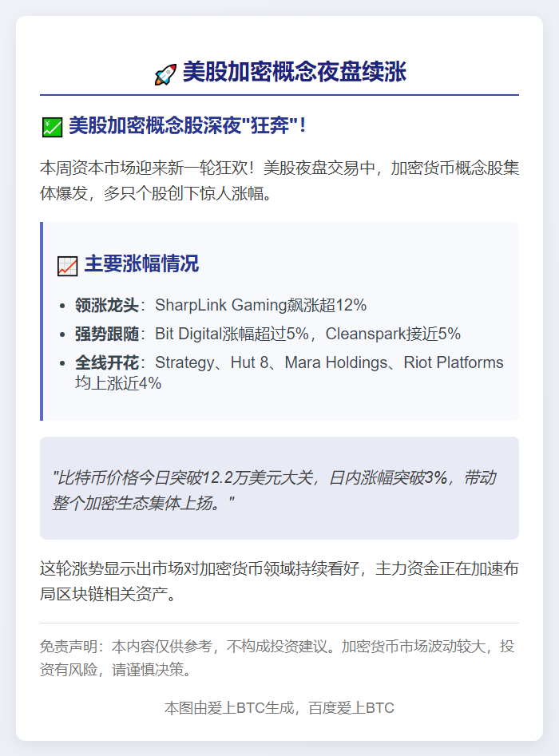559x756 pixels.
Task: Click the intro paragraph beginning 本周资本市场
Action: [279, 180]
